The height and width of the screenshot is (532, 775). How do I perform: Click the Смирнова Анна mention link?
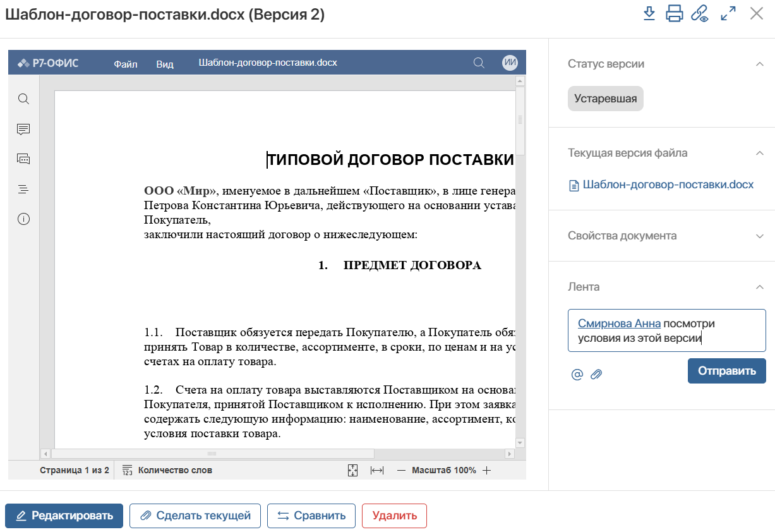tap(620, 323)
